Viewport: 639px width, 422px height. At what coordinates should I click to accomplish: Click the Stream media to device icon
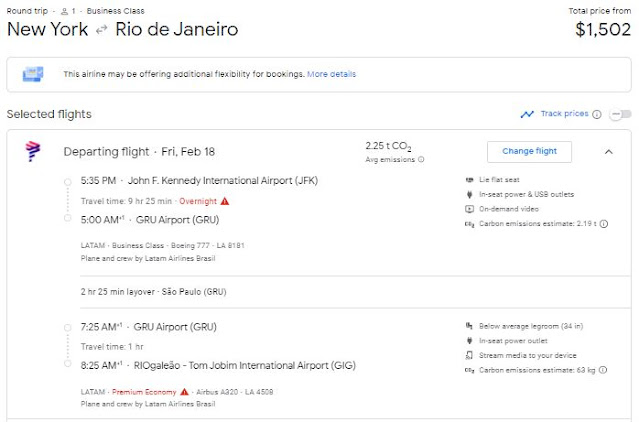tap(470, 355)
